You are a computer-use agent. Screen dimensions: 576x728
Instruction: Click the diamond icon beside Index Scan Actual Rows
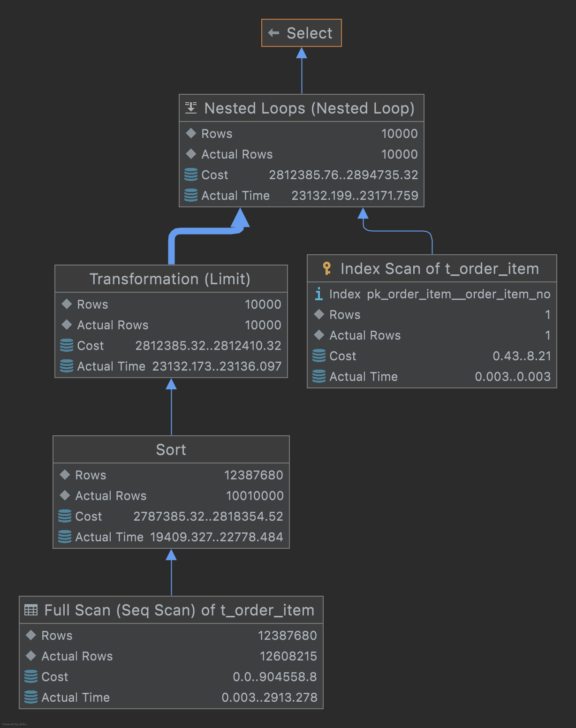point(319,335)
